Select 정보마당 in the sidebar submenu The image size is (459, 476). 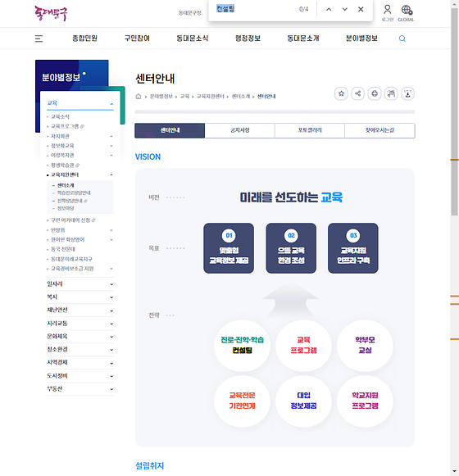pos(66,209)
